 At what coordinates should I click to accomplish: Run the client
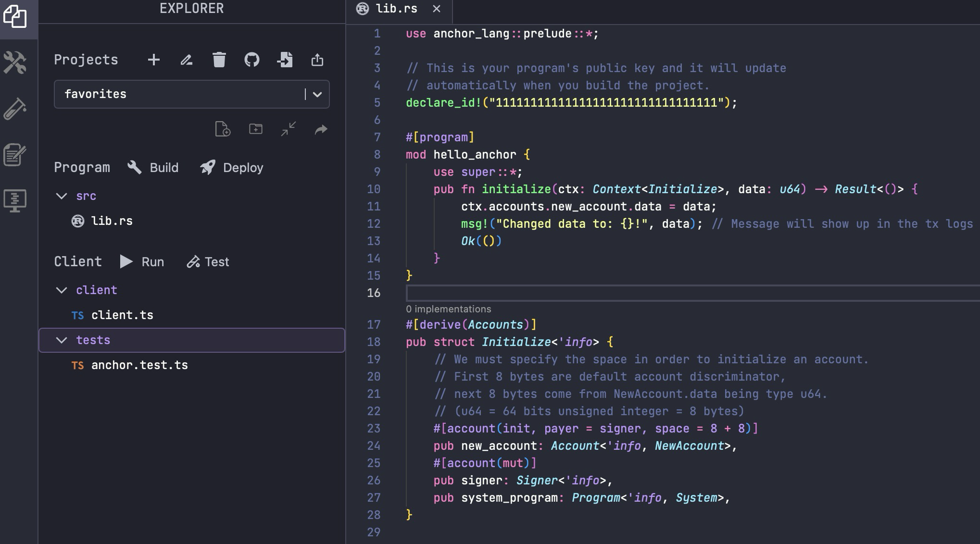(142, 261)
